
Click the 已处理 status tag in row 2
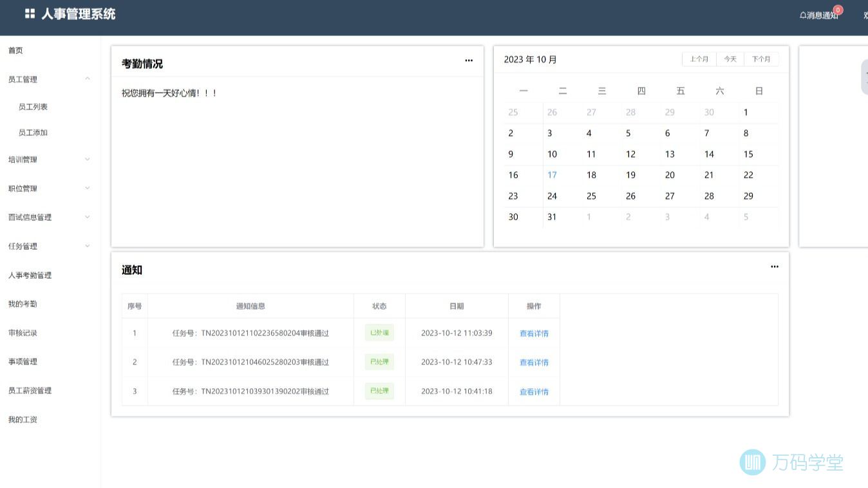pyautogui.click(x=379, y=362)
